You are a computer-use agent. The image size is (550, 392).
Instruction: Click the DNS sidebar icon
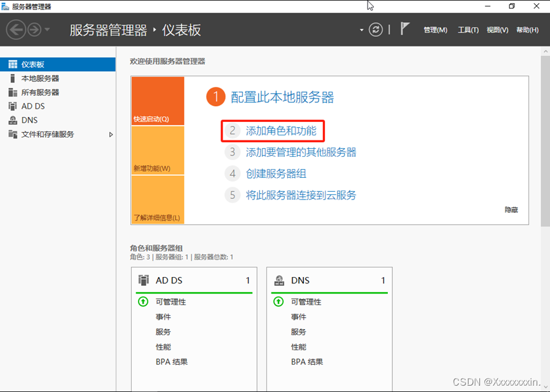(13, 120)
